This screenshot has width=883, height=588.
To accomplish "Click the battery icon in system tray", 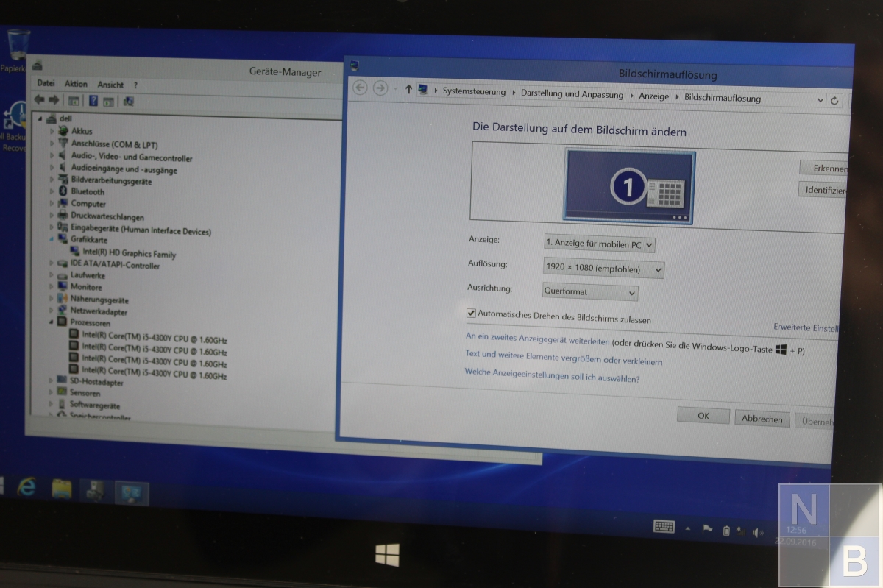I will [x=726, y=530].
